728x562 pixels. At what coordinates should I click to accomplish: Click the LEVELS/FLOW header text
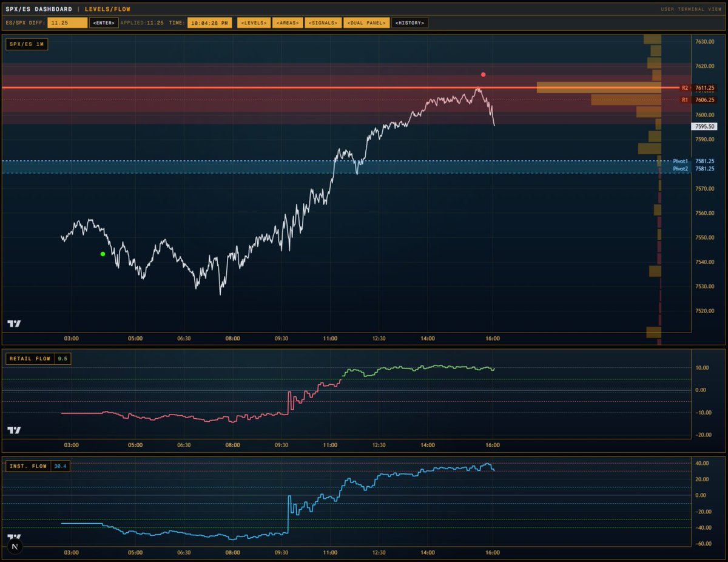tap(107, 9)
